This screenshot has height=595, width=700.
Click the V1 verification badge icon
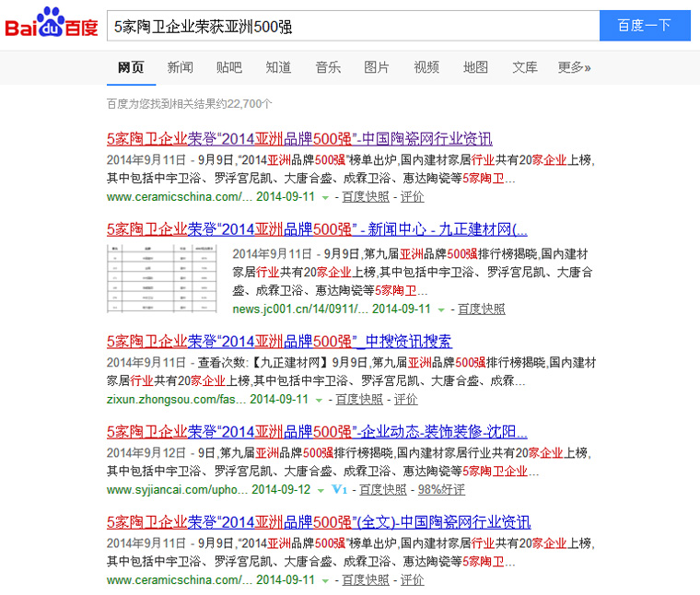(x=339, y=490)
